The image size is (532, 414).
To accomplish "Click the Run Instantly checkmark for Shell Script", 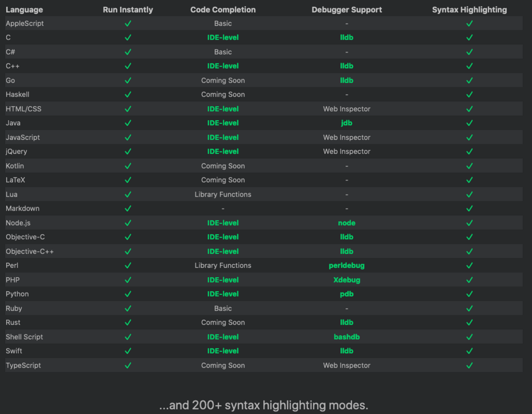I will pos(128,337).
